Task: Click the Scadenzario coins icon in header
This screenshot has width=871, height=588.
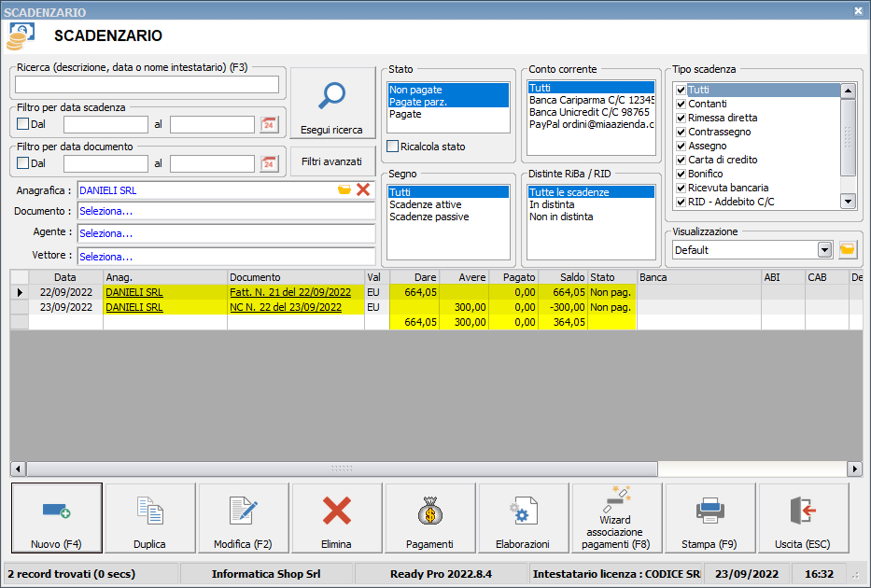Action: (x=20, y=36)
